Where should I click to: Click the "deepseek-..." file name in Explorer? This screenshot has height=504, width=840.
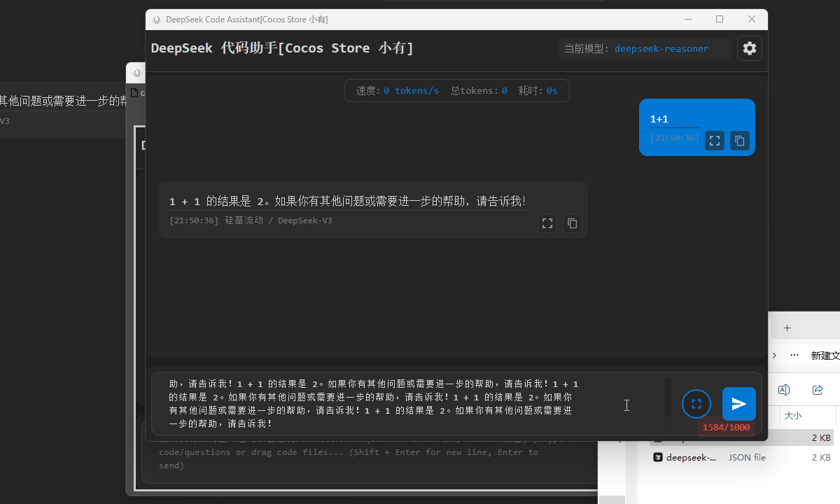[x=691, y=458]
